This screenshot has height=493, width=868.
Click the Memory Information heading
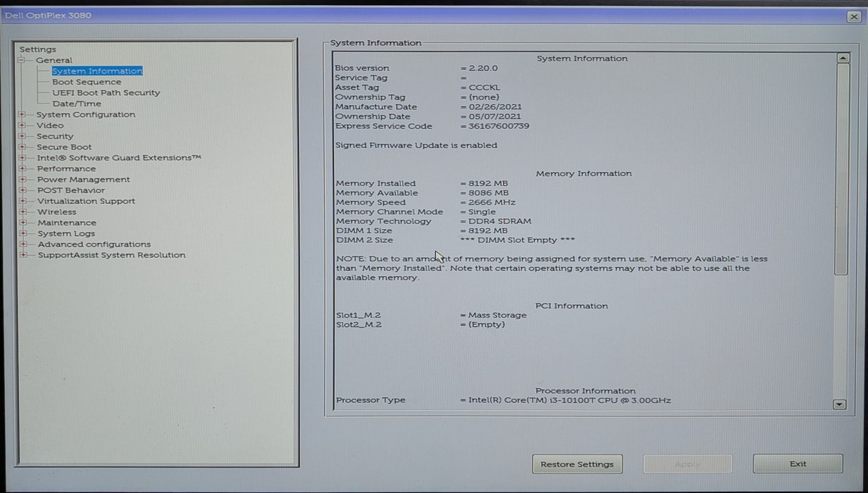point(584,174)
